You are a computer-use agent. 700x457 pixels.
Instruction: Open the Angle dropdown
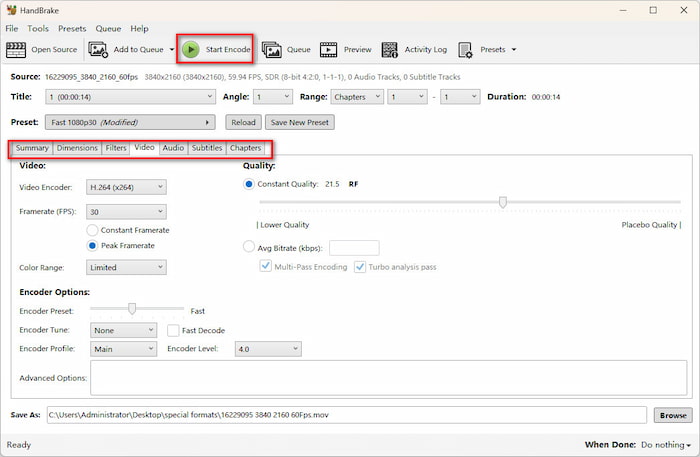tap(273, 97)
